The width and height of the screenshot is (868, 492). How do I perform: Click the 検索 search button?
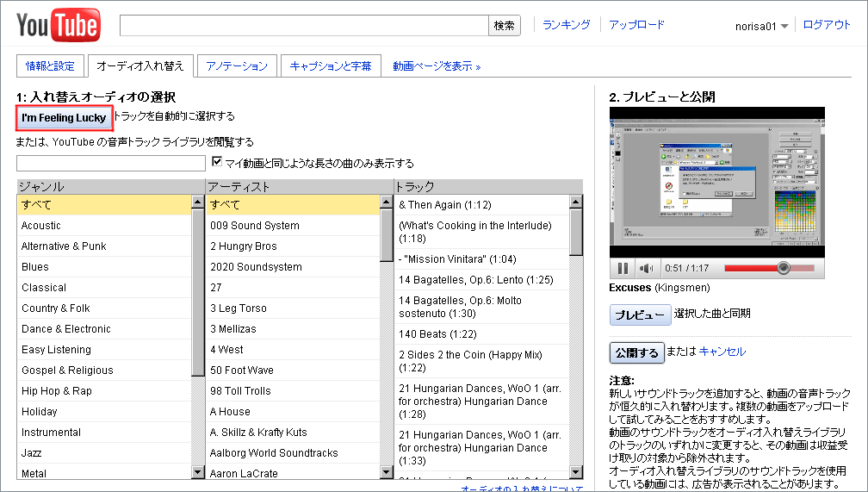[x=504, y=26]
